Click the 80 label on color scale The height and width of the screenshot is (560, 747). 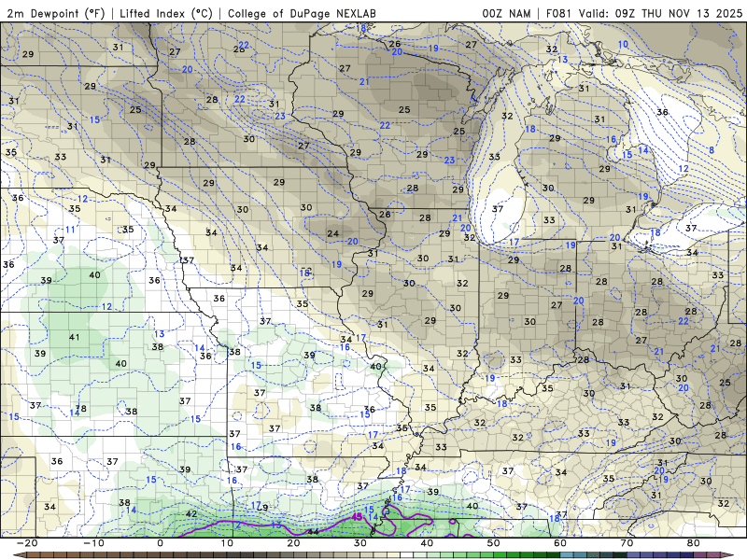pyautogui.click(x=694, y=543)
